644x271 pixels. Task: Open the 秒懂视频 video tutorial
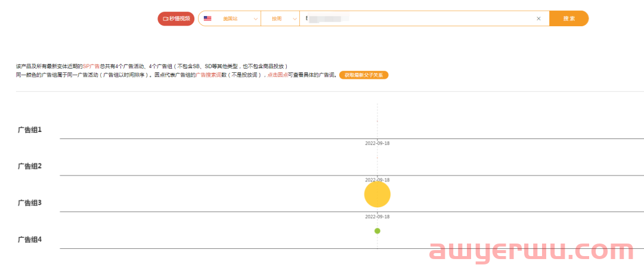coord(176,19)
